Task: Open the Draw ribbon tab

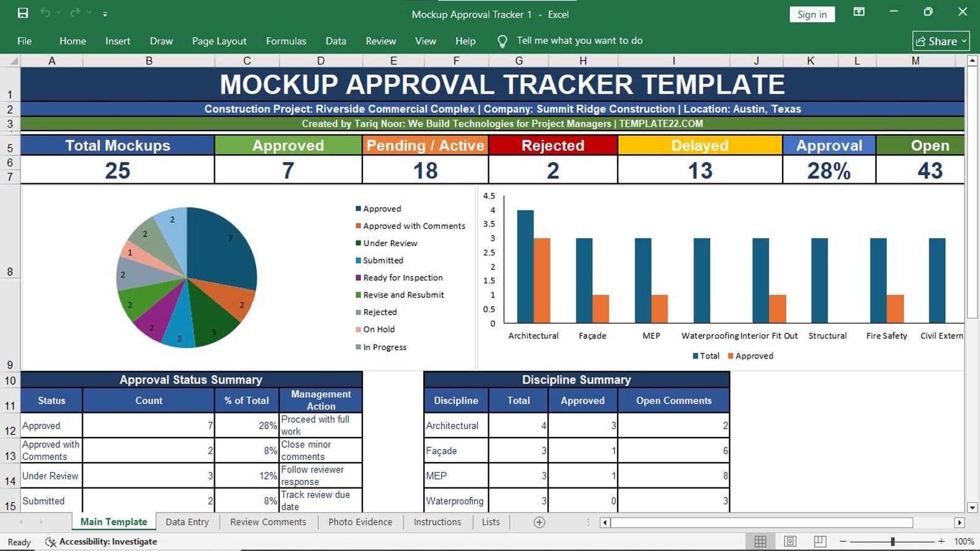Action: (x=161, y=41)
